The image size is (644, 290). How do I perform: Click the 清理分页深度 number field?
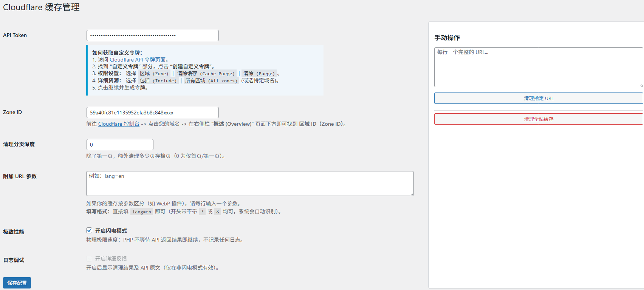click(x=120, y=145)
